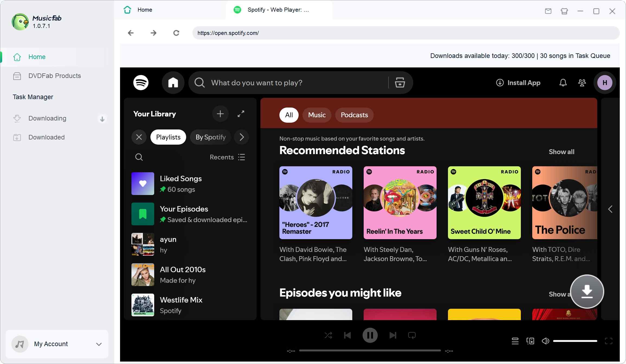Viewport: 626px width, 364px height.
Task: Adjust the volume slider
Action: tap(575, 341)
